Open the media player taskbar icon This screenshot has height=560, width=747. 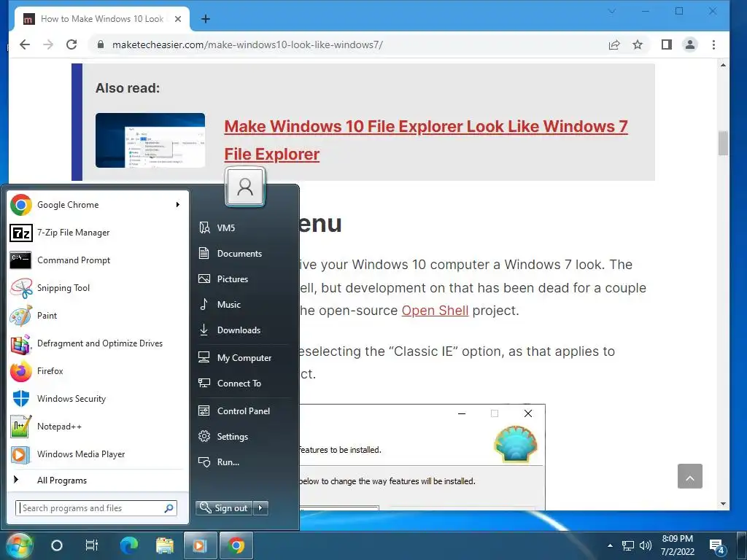(200, 545)
